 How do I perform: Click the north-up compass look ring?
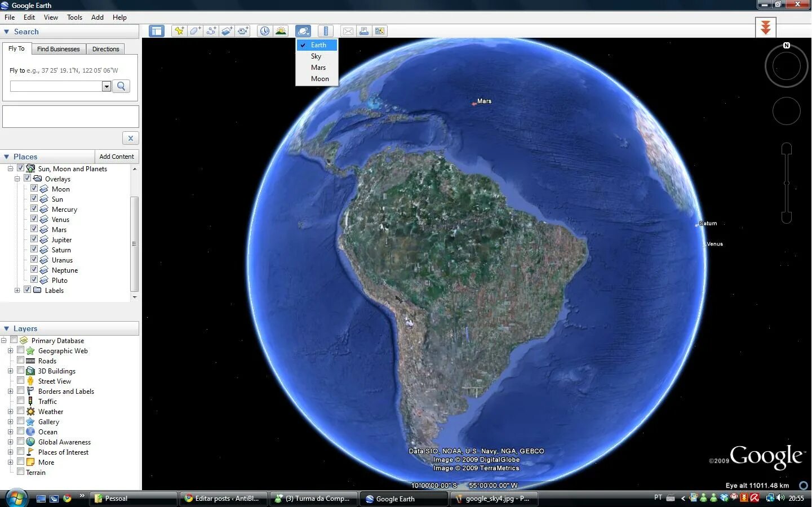click(787, 66)
